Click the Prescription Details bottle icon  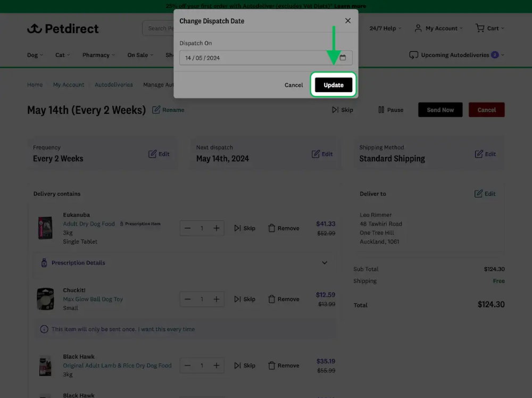coord(44,263)
